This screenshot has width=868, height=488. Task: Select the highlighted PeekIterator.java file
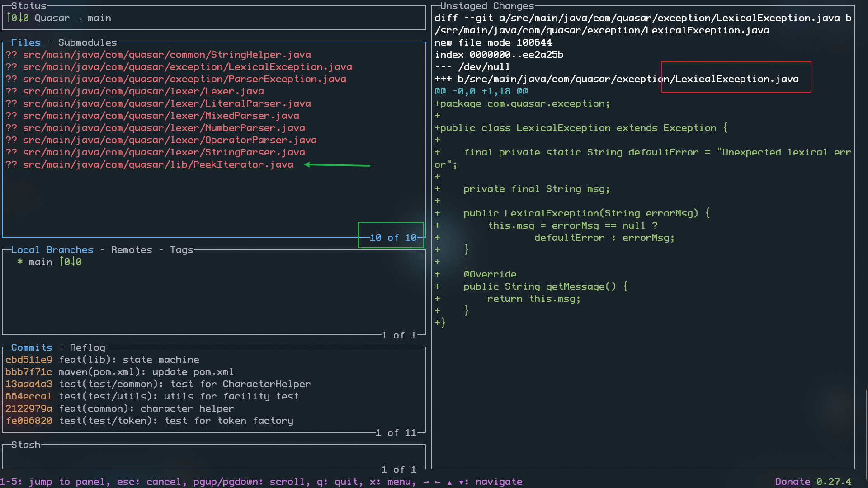click(150, 164)
